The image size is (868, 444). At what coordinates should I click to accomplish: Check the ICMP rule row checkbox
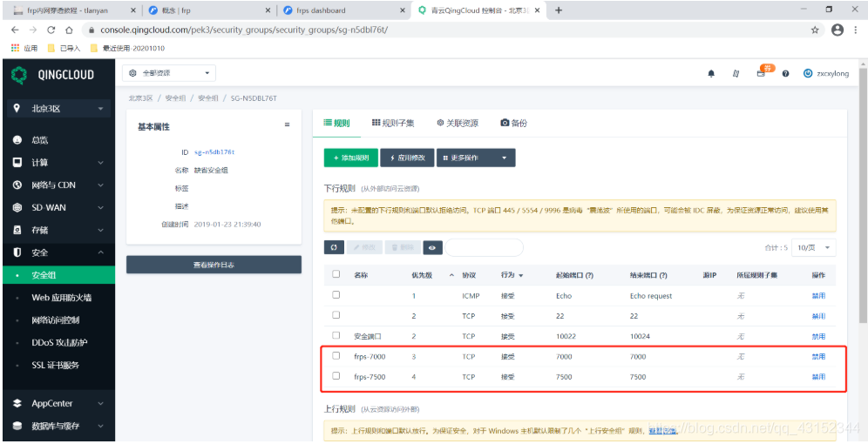coord(336,295)
